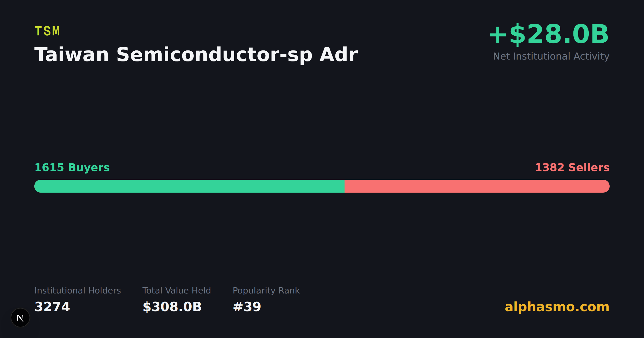Select the TSM ticker symbol

[47, 31]
